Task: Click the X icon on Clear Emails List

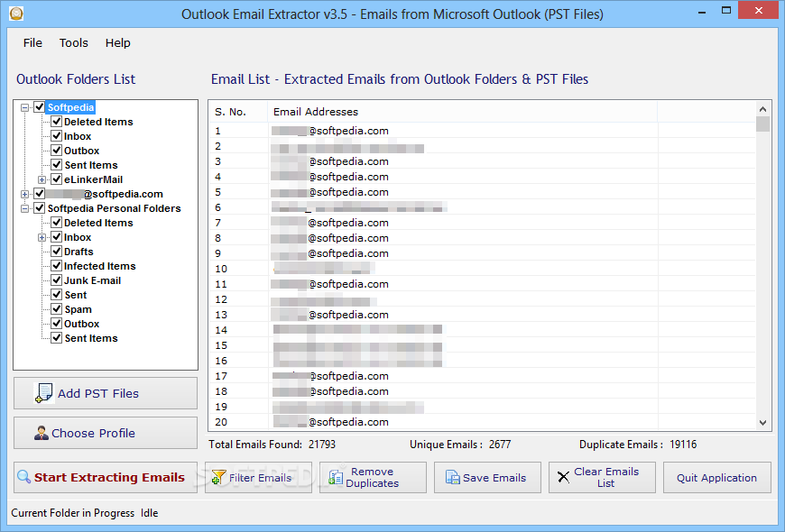Action: click(563, 477)
